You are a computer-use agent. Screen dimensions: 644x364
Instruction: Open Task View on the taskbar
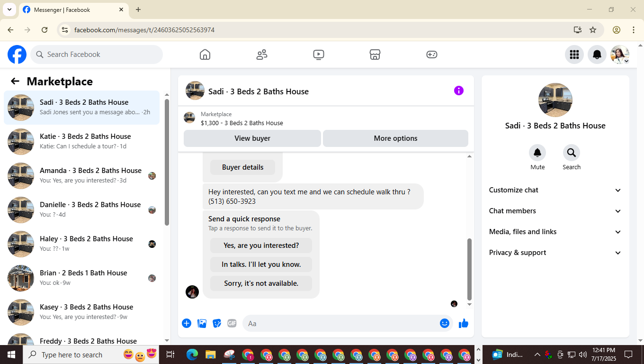pyautogui.click(x=170, y=355)
